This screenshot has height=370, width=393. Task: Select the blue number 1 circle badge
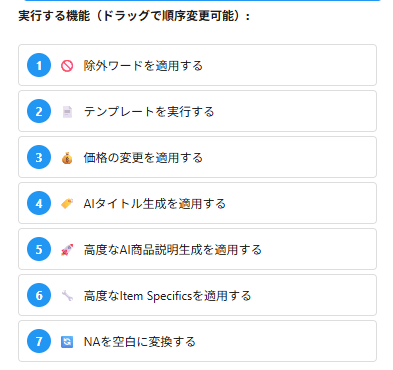39,65
